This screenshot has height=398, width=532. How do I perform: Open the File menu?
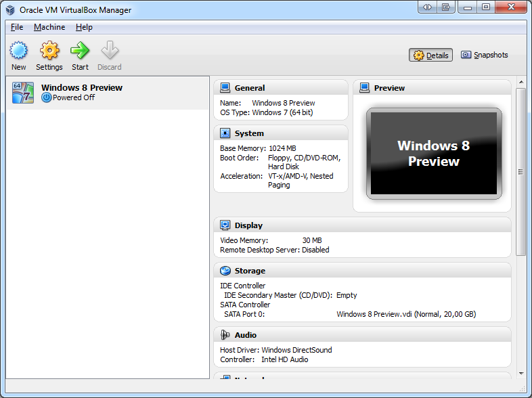coord(17,27)
